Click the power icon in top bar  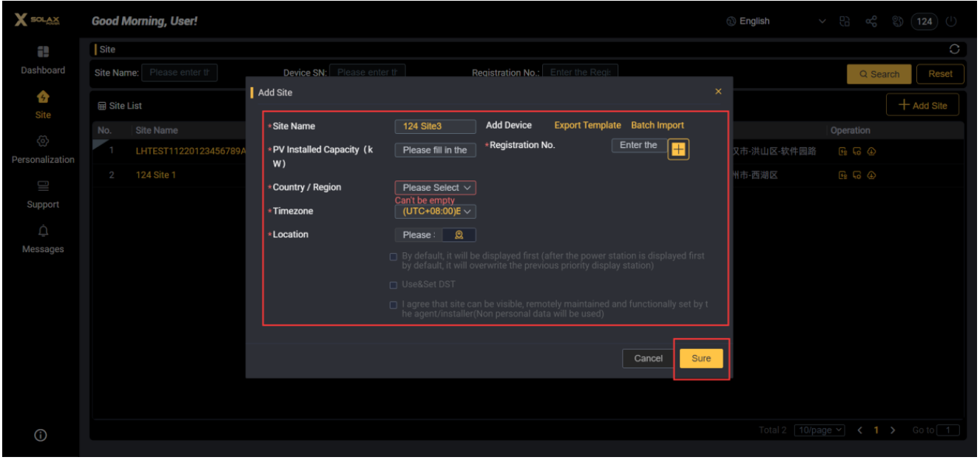952,21
